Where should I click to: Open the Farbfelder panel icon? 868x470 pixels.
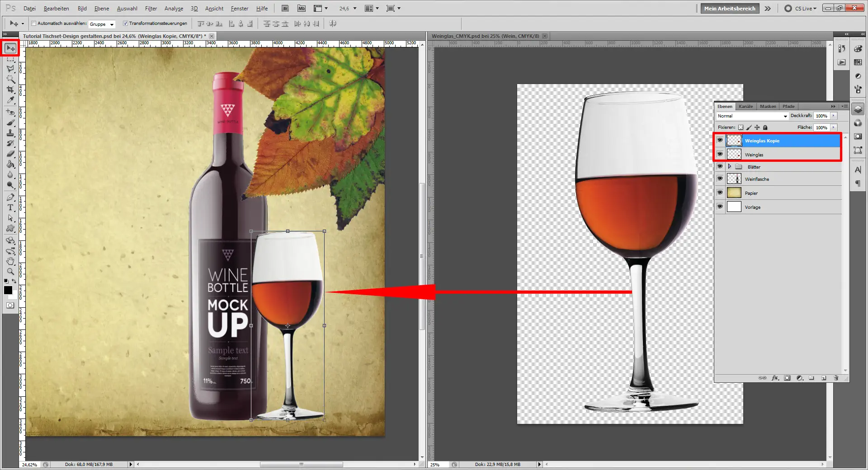[x=858, y=62]
